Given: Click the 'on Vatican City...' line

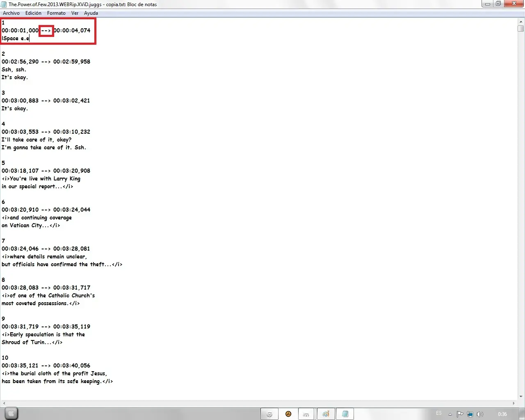Looking at the screenshot, I should [31, 225].
